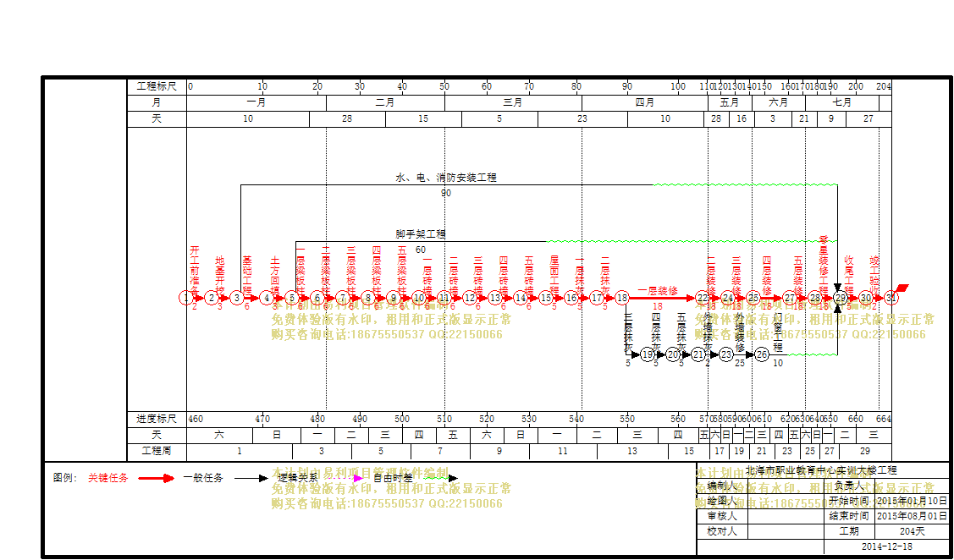Click the 校对人 title block cell
954x560 pixels.
(722, 530)
